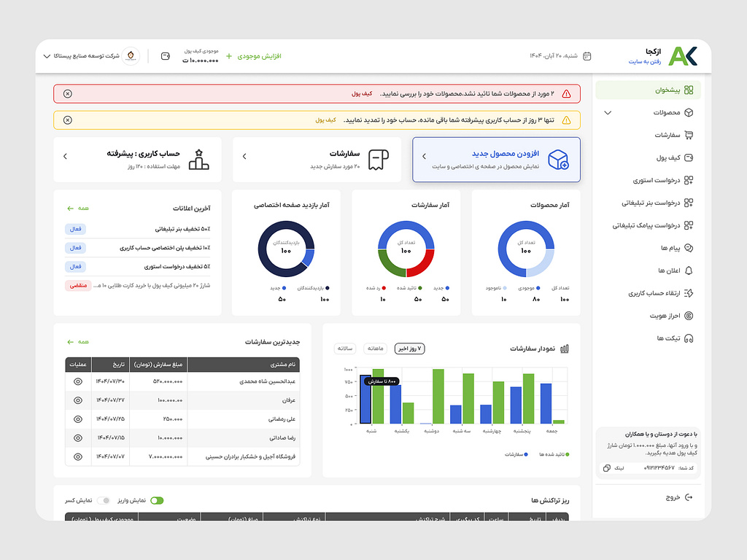This screenshot has height=560, width=747.
Task: Open پیام ها via the chat bubble icon
Action: coord(689,247)
